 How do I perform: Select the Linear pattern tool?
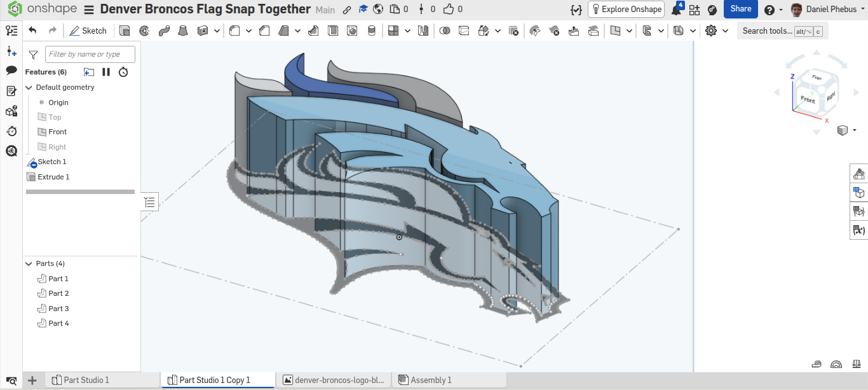click(x=393, y=31)
